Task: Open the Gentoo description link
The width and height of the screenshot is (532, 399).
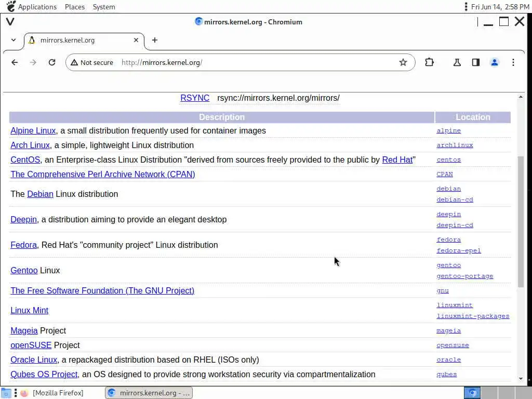Action: click(24, 270)
